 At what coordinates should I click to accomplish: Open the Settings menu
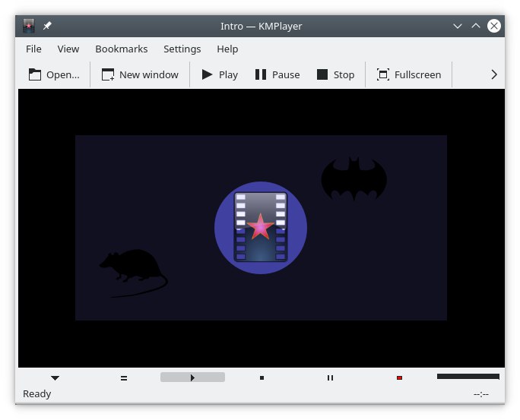pos(182,49)
